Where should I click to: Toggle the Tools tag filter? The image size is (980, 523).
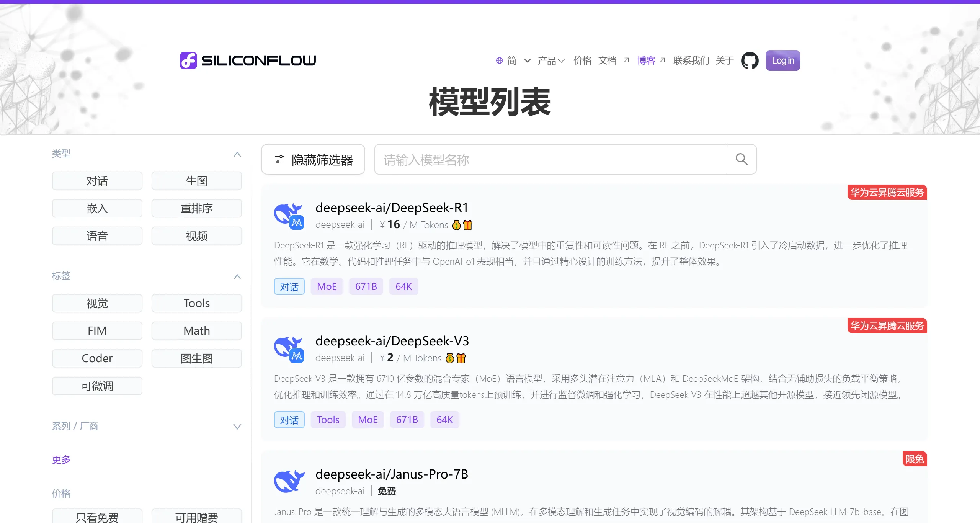pyautogui.click(x=196, y=303)
